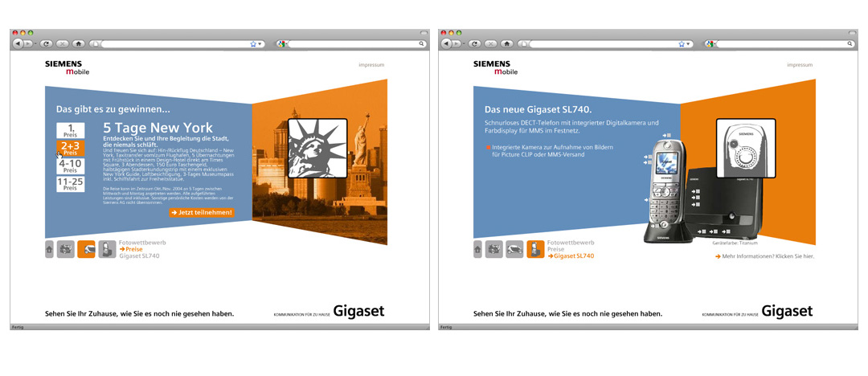Image resolution: width=868 pixels, height=376 pixels.
Task: Click 'Fertig' status text in left window
Action: pyautogui.click(x=18, y=327)
